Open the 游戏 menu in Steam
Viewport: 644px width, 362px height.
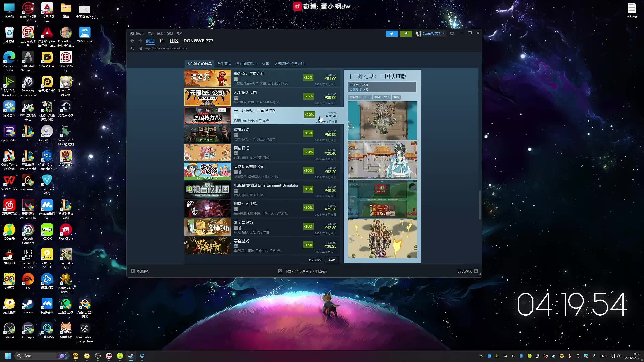[170, 34]
